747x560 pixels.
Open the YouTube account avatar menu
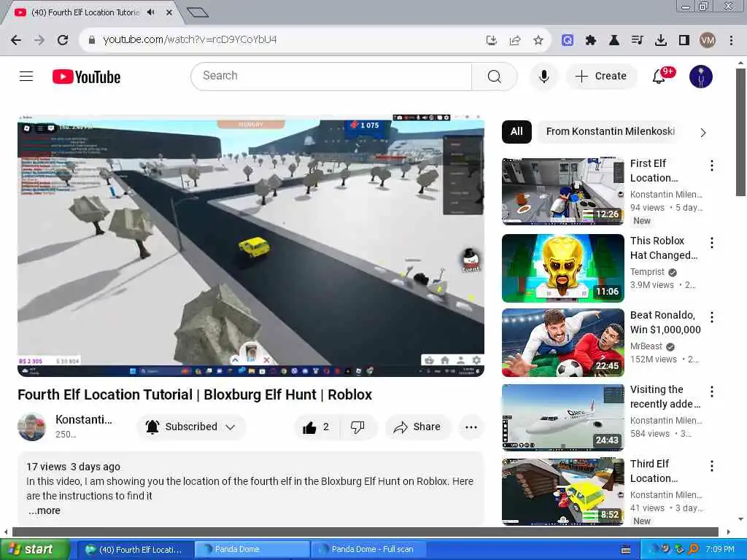[701, 76]
